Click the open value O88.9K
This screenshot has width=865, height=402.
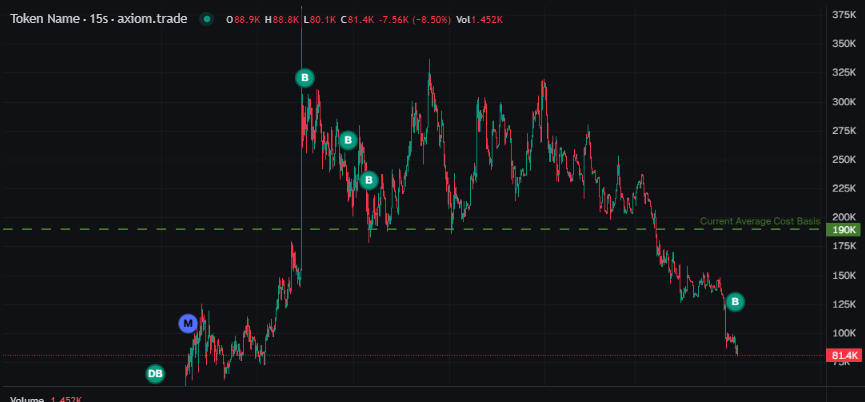pos(244,20)
